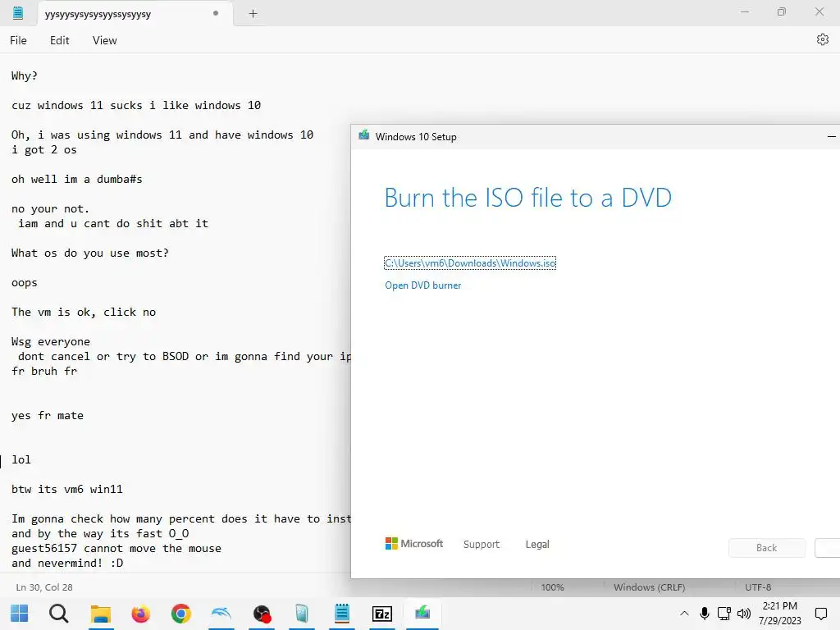
Task: Click UTF-8 encoding status entry
Action: coord(758,587)
